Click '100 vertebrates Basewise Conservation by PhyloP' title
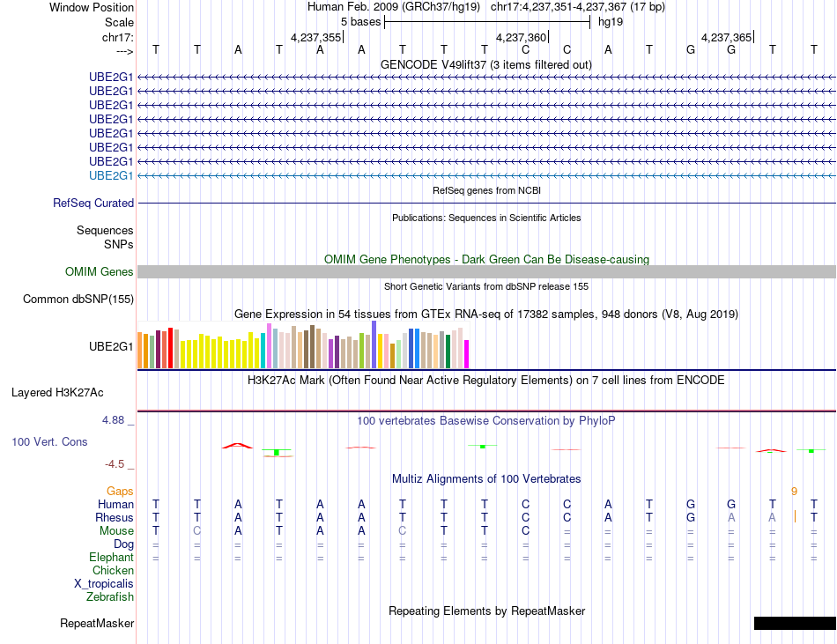The width and height of the screenshot is (837, 644). [x=486, y=420]
